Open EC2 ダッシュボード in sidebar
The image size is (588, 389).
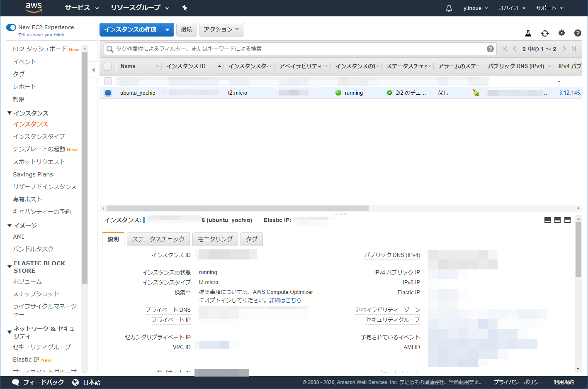pos(40,49)
